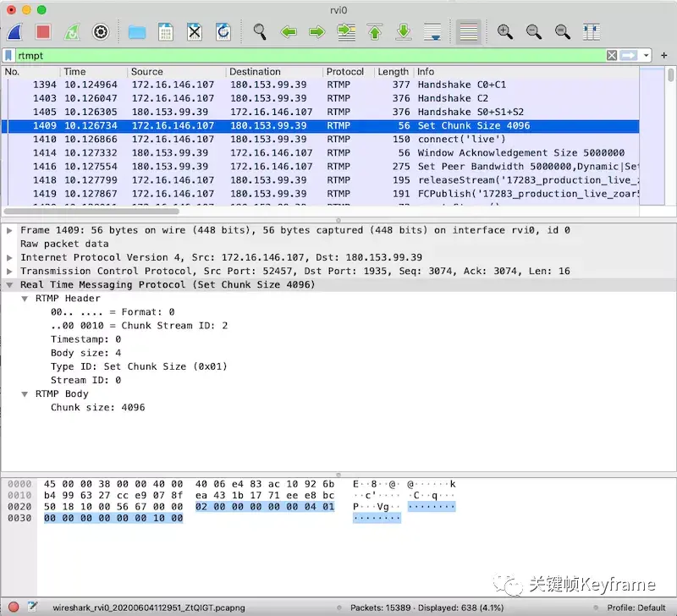Add a display filter button with plus
Viewport: 677px width, 616px height.
[664, 55]
